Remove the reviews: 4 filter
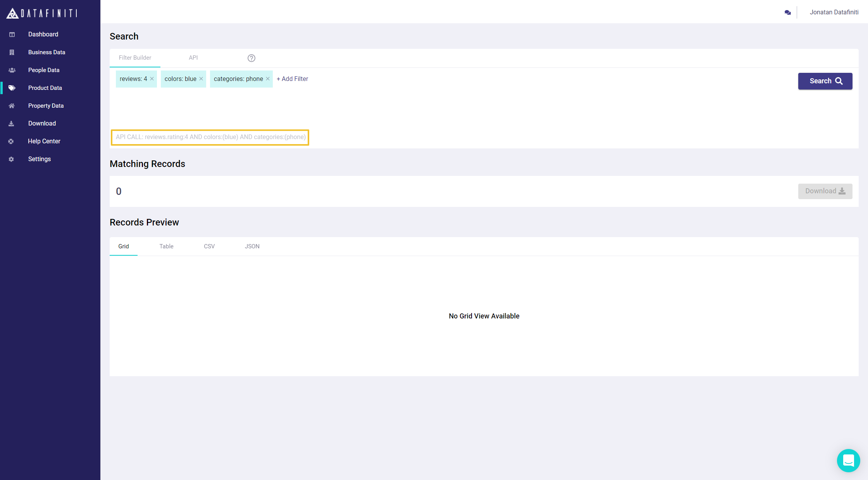Viewport: 868px width, 480px height. [x=152, y=79]
